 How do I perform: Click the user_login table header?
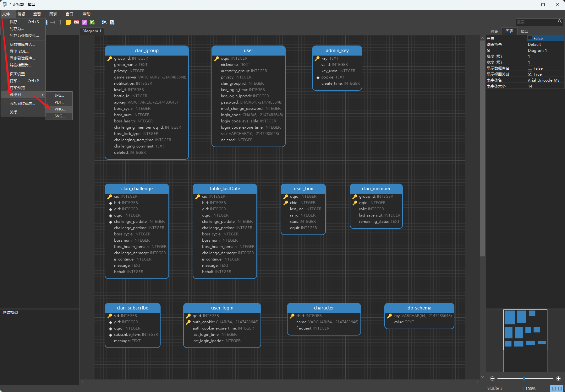click(222, 308)
